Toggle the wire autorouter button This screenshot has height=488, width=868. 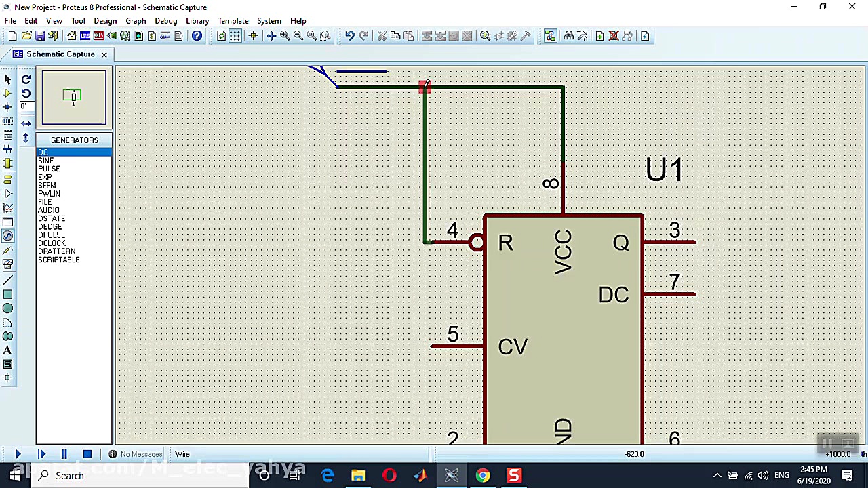[x=550, y=36]
